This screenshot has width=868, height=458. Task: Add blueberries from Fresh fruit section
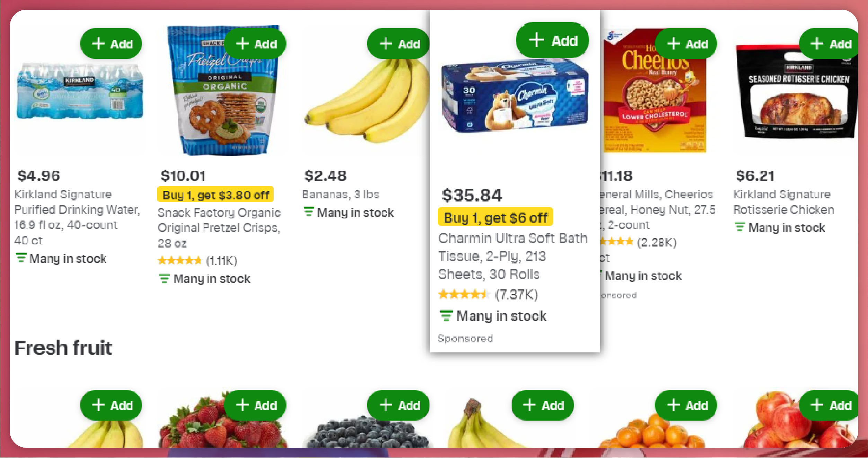click(399, 405)
